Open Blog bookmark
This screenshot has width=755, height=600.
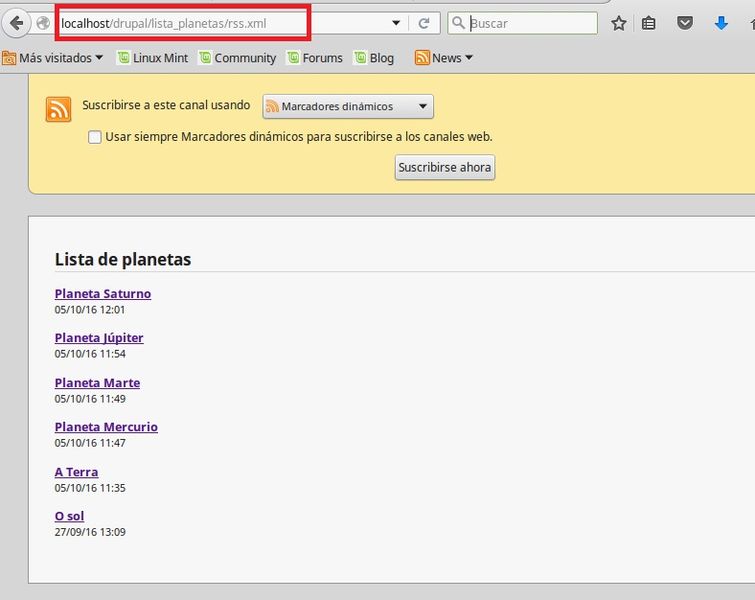pyautogui.click(x=374, y=58)
